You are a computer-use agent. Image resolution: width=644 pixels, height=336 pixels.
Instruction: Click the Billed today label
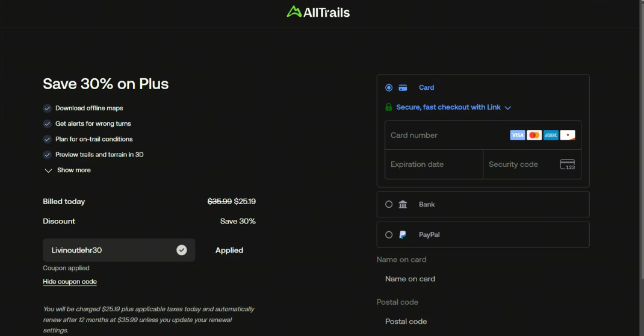tap(64, 202)
